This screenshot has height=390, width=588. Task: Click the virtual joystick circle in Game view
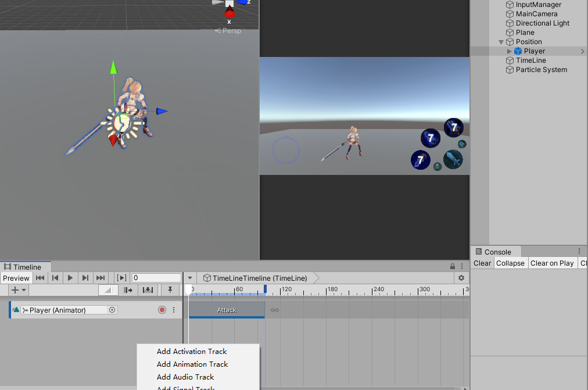(x=286, y=151)
